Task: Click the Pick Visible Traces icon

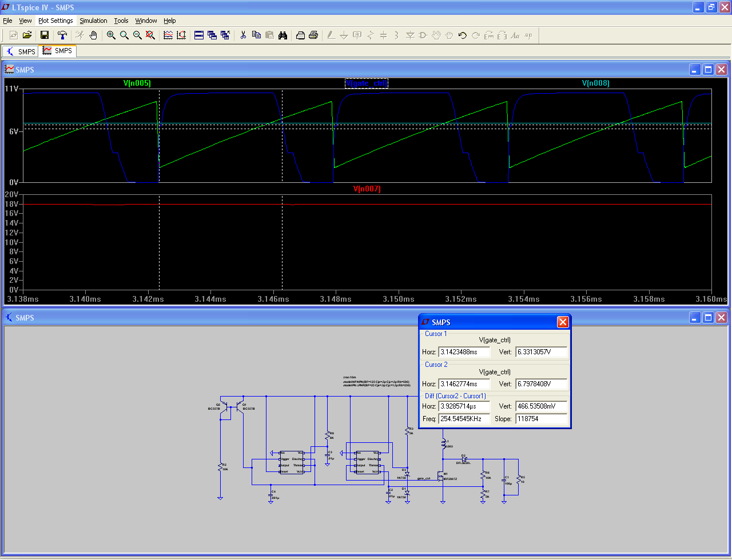Action: tap(168, 35)
